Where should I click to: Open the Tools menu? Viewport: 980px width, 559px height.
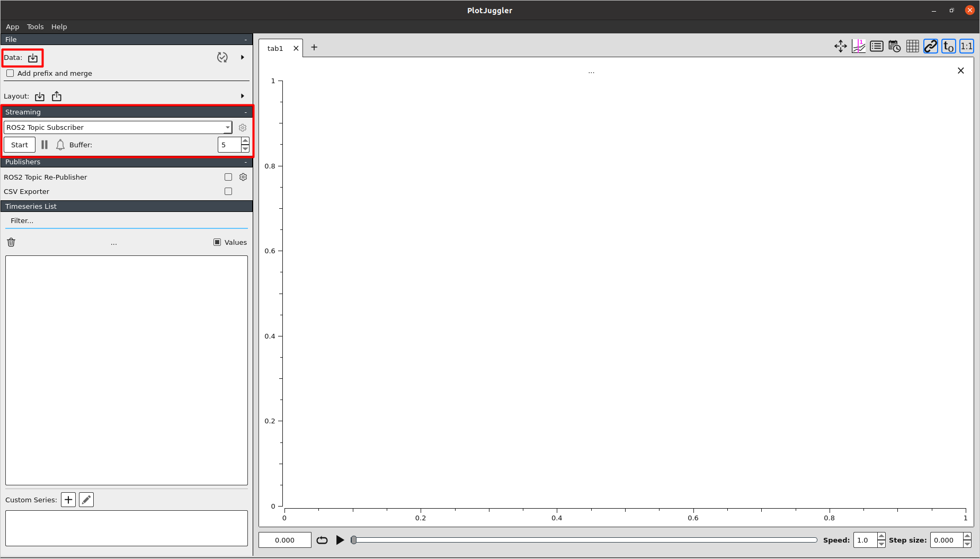pyautogui.click(x=35, y=26)
